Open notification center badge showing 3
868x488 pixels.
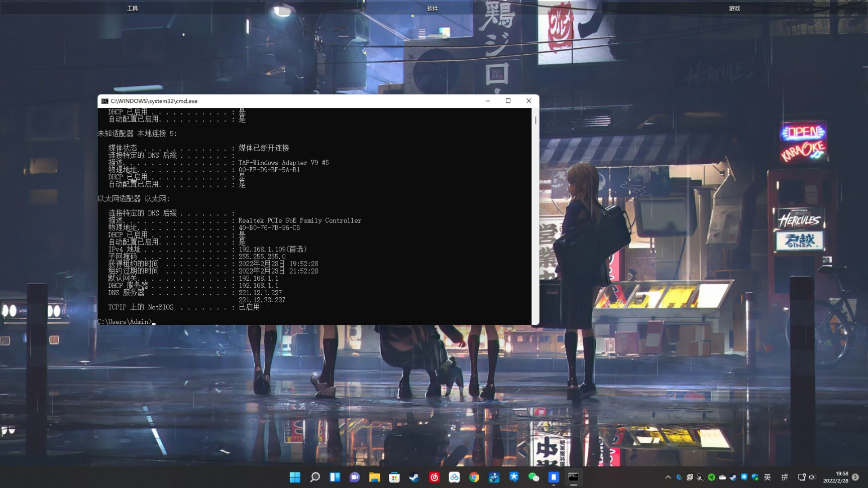855,477
